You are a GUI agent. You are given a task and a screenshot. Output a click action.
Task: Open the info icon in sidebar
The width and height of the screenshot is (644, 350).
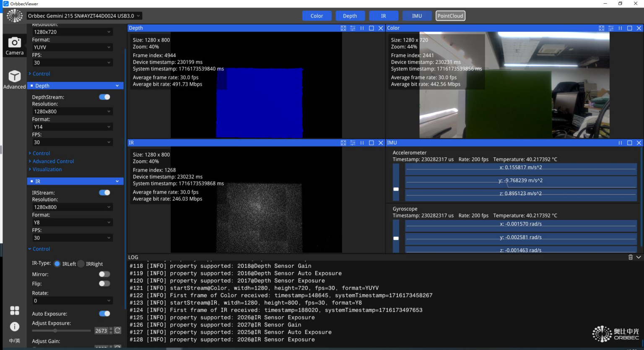tap(15, 326)
